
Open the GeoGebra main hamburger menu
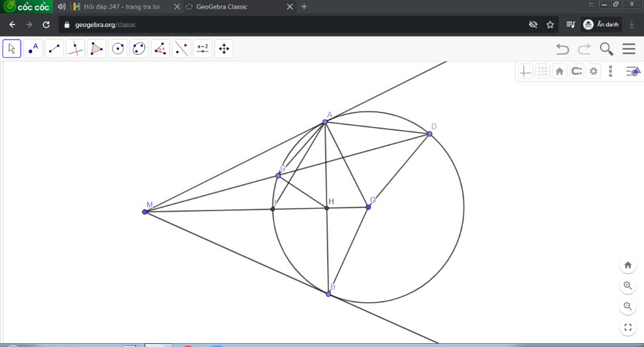coord(629,49)
